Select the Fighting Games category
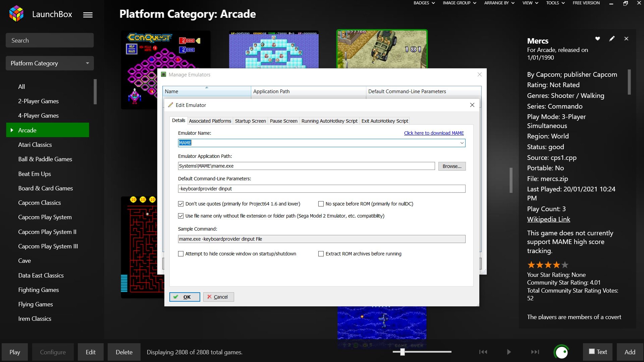This screenshot has height=362, width=644. click(x=39, y=290)
